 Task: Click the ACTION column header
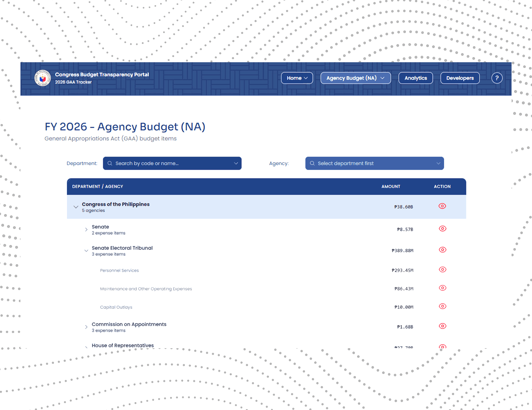coord(442,186)
